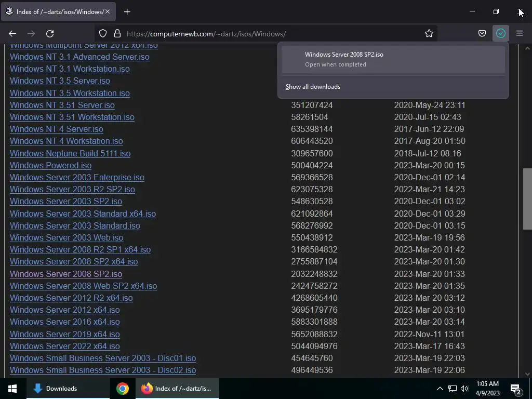Viewport: 532px width, 399px height.
Task: Focus the Firefox taskbar button
Action: 177,389
